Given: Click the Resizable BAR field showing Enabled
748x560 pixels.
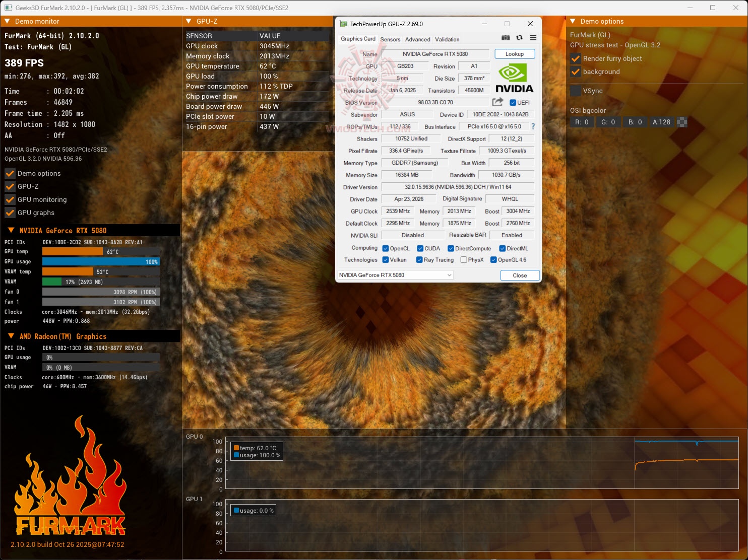Looking at the screenshot, I should [x=512, y=235].
